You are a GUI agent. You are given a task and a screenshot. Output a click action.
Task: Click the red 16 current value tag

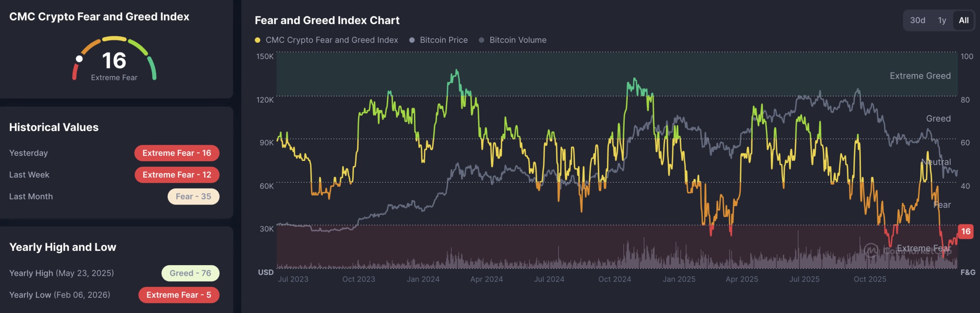click(965, 231)
